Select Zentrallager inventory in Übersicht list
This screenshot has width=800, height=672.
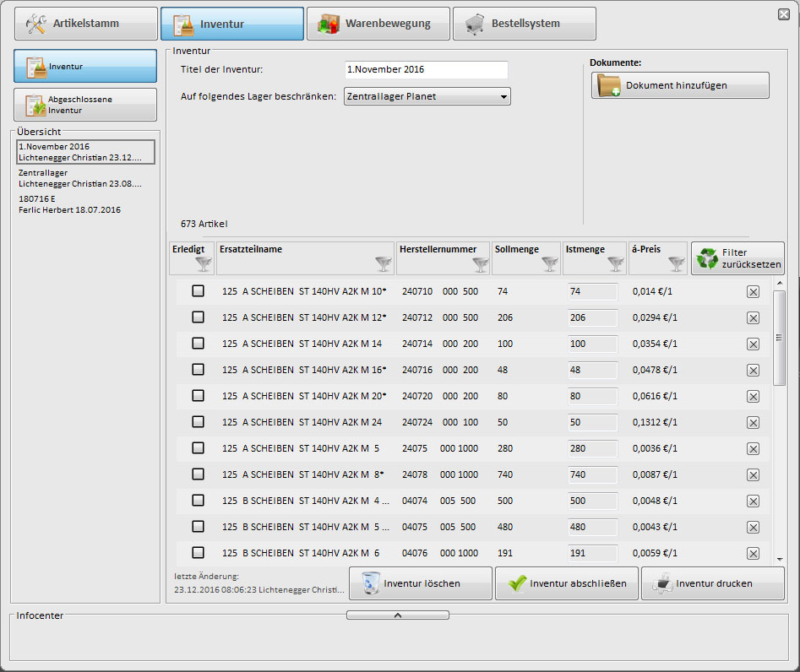tap(80, 178)
